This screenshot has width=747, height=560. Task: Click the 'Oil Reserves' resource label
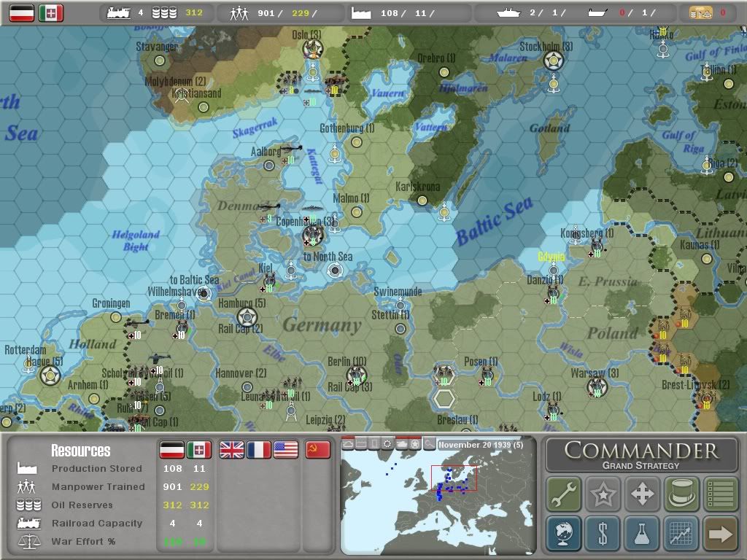point(82,505)
